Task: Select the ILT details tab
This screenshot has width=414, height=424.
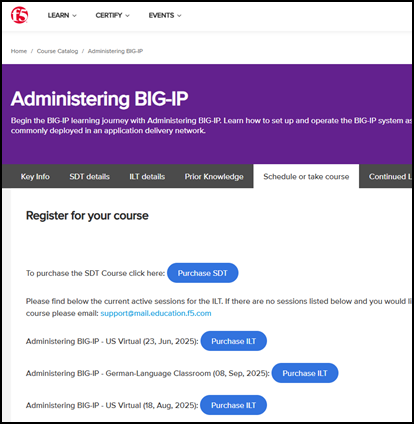Action: [x=147, y=176]
